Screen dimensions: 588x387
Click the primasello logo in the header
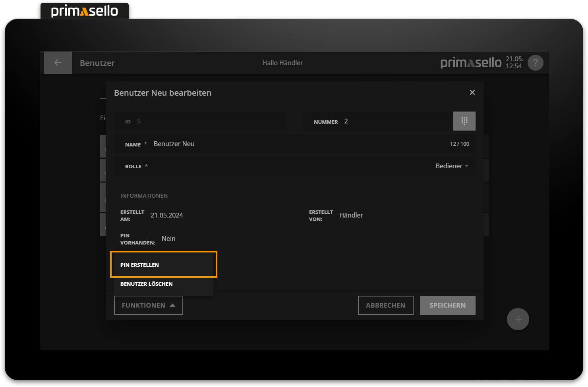click(x=470, y=62)
